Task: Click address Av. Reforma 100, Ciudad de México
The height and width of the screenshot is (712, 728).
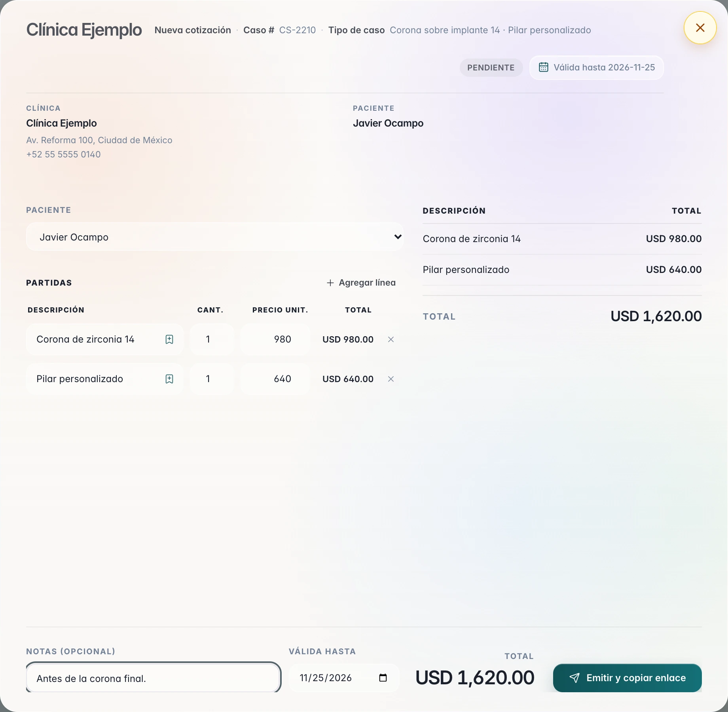Action: pyautogui.click(x=99, y=140)
